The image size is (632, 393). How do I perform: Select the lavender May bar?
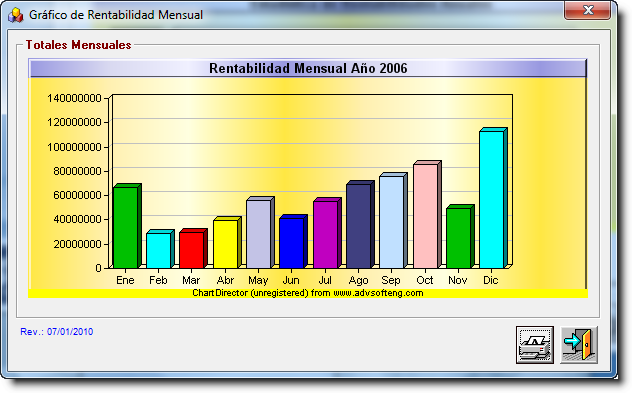[258, 234]
